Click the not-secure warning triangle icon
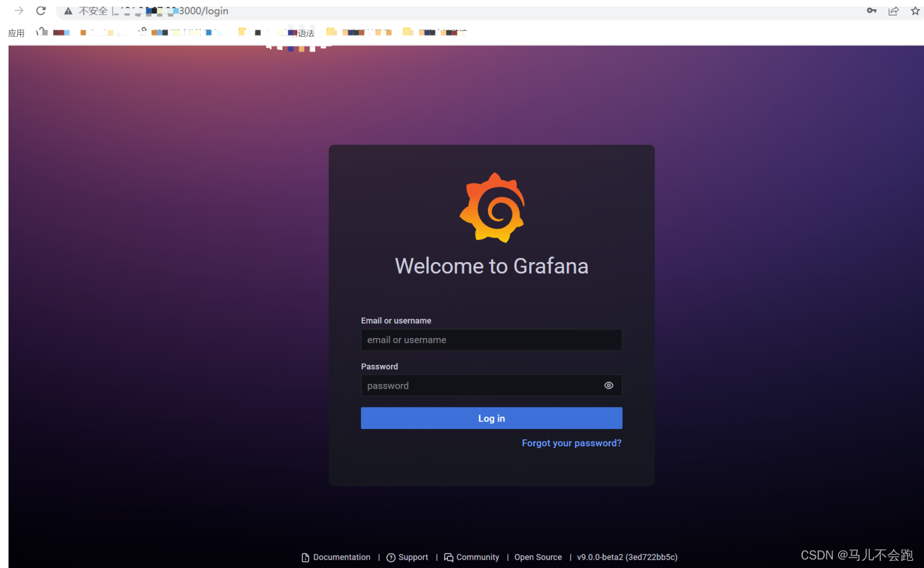The width and height of the screenshot is (924, 568). click(x=68, y=11)
